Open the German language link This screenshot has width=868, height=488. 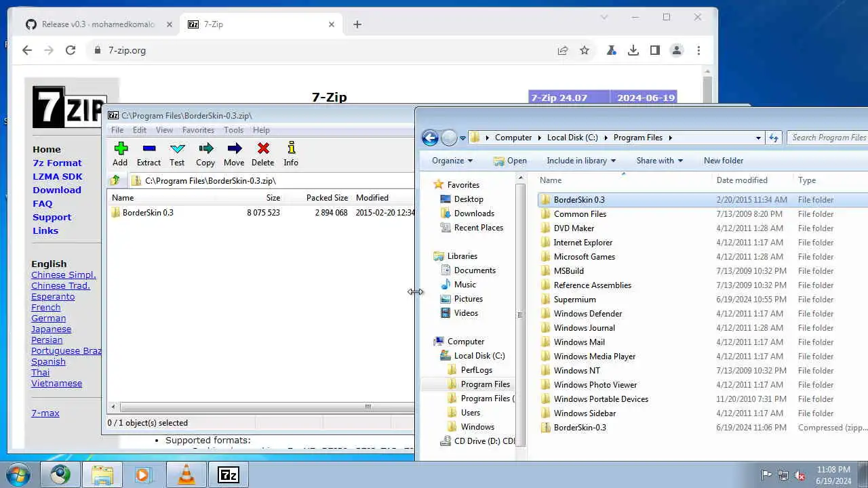pyautogui.click(x=48, y=318)
